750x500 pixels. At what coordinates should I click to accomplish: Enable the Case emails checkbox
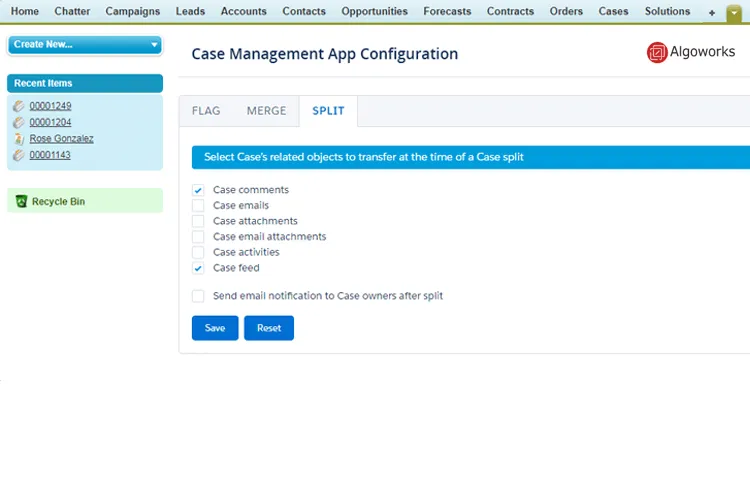point(198,206)
